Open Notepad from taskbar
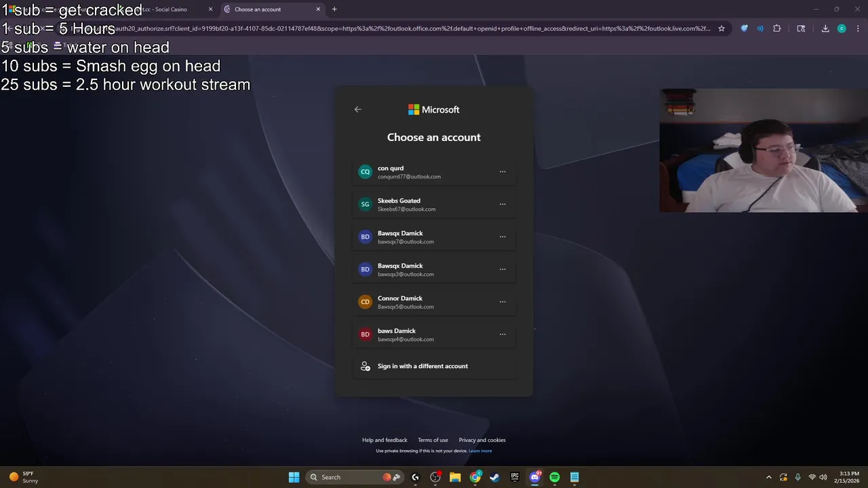 (574, 477)
